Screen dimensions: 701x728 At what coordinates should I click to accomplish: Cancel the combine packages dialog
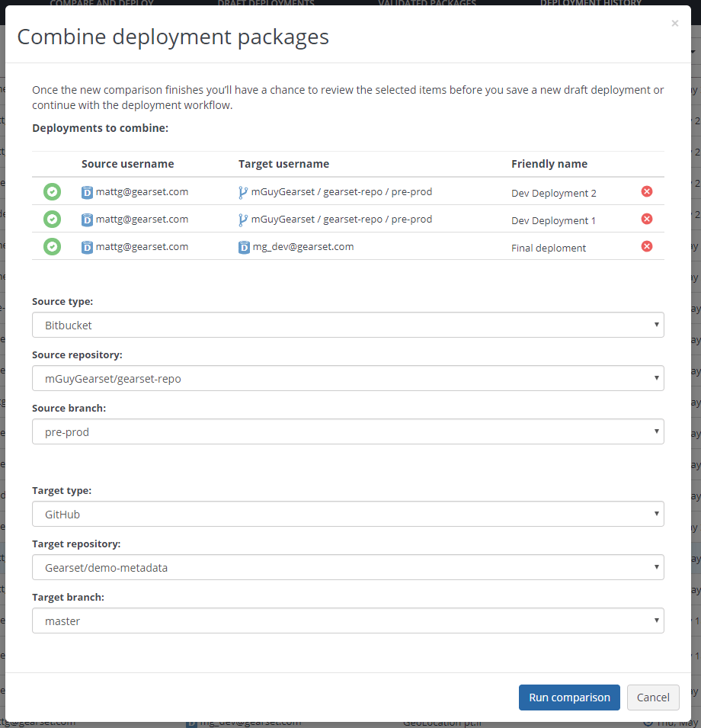pos(653,698)
